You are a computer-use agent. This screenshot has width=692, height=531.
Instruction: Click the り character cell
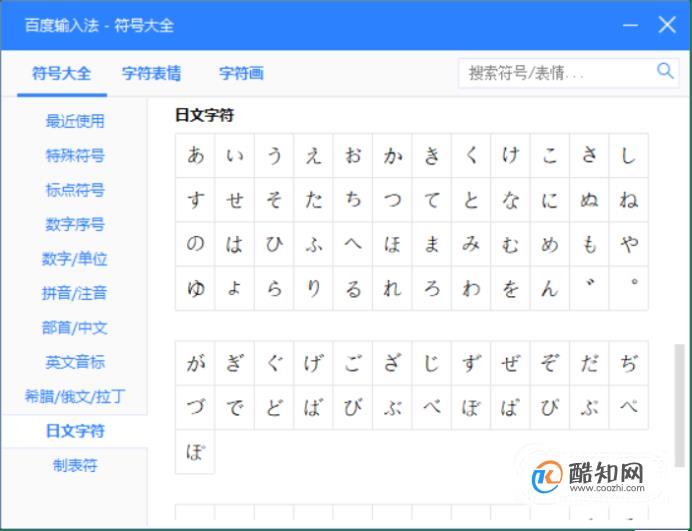[313, 288]
